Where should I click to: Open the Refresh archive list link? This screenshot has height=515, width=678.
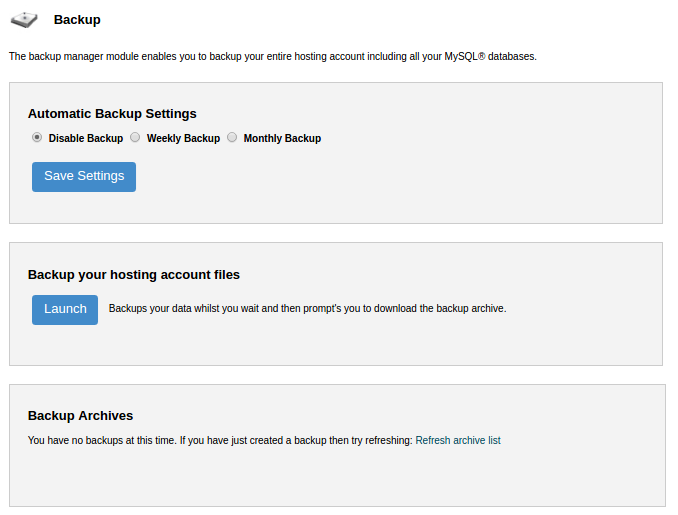[x=458, y=440]
